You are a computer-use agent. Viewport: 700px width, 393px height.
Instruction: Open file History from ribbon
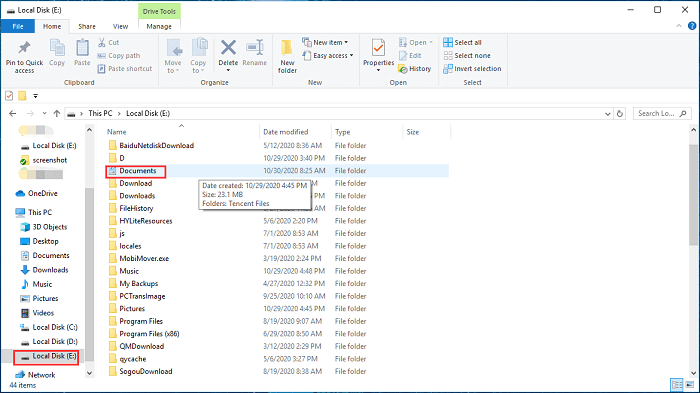[x=415, y=68]
